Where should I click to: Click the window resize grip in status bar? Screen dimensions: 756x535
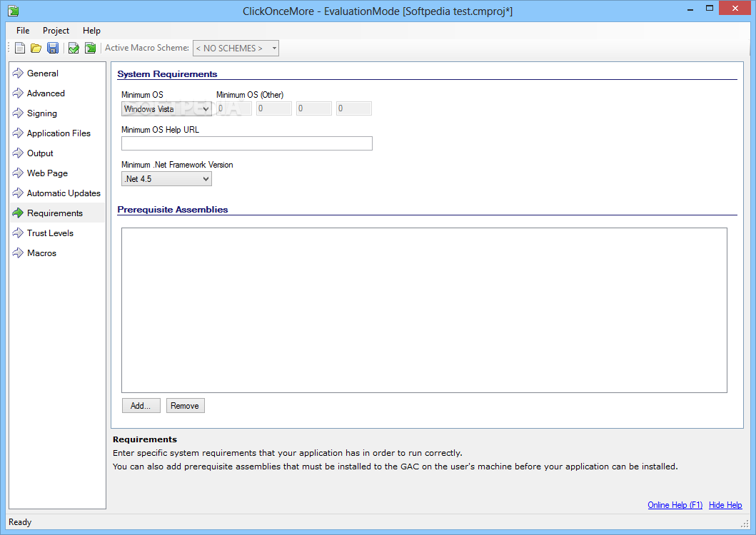coord(745,524)
